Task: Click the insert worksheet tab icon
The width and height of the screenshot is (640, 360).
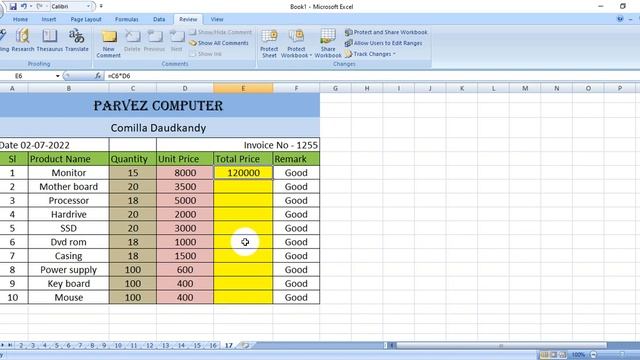Action: coord(245,345)
